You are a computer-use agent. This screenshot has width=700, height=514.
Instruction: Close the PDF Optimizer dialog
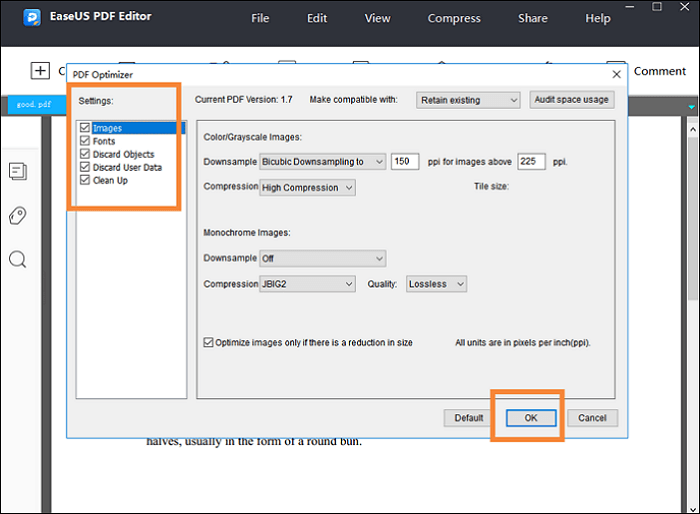617,74
